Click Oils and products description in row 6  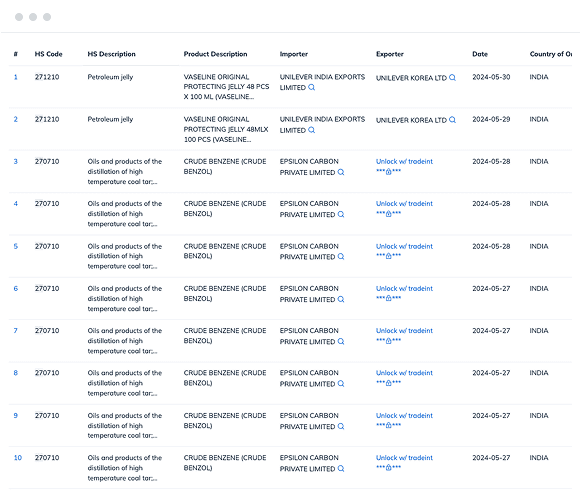tap(125, 298)
